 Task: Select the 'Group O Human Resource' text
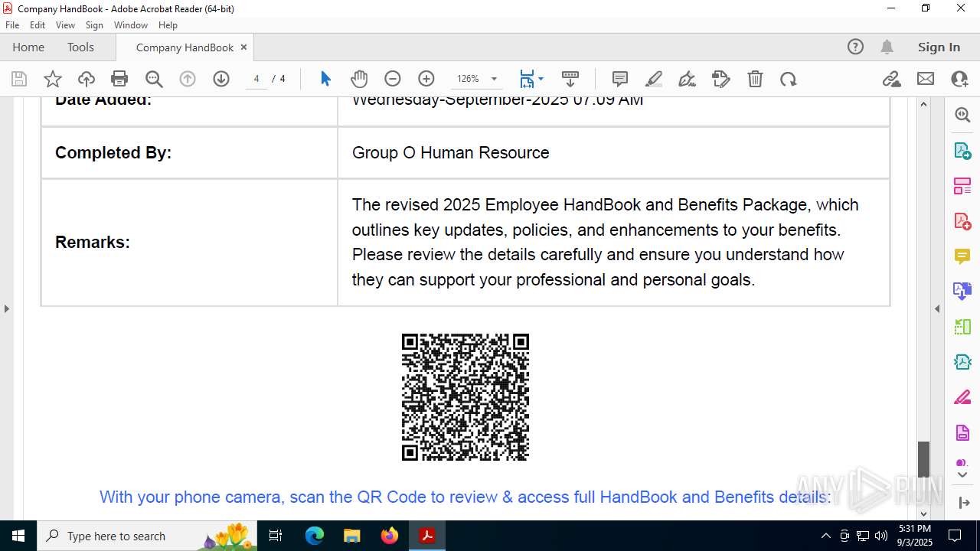tap(451, 152)
